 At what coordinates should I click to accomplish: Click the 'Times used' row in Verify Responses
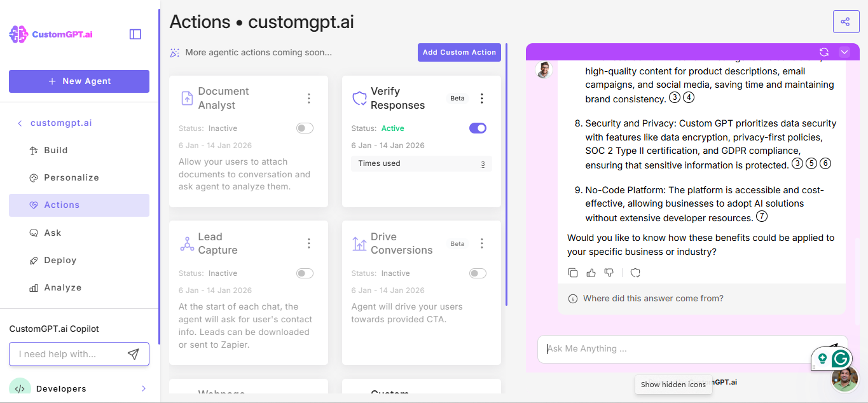pos(422,163)
